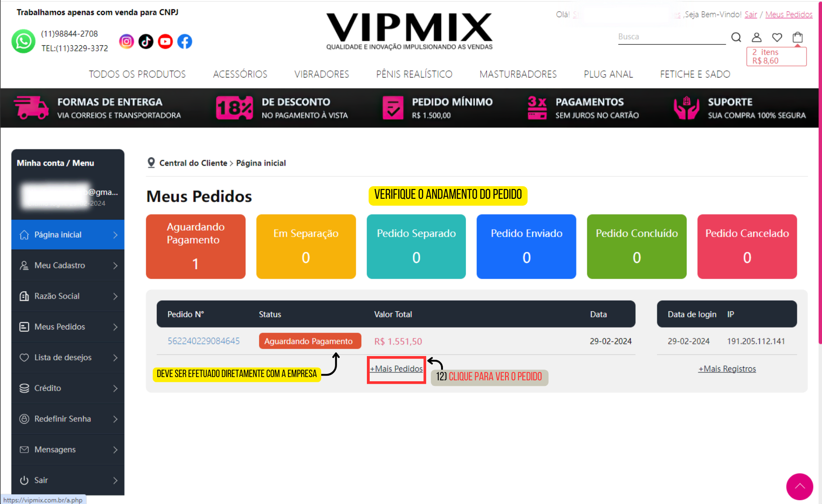Expand Sair chevron arrow
Viewport: 822px width, 504px height.
[115, 480]
